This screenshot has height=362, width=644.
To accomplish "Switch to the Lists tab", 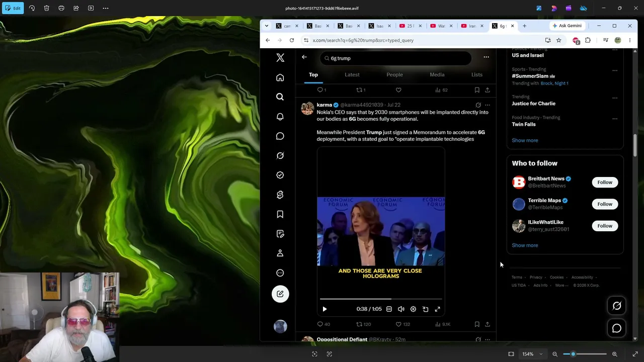I will tap(477, 75).
